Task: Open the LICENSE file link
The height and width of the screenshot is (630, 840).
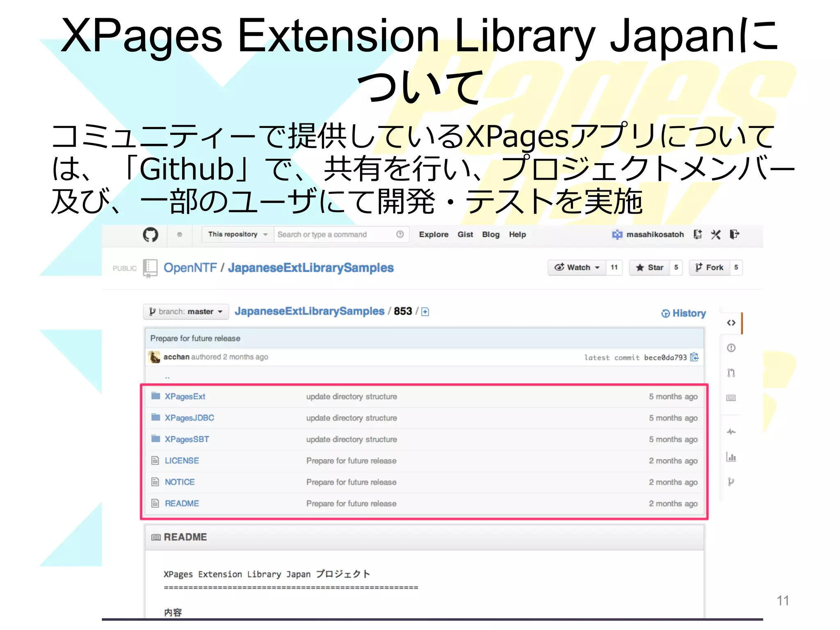Action: click(x=182, y=460)
